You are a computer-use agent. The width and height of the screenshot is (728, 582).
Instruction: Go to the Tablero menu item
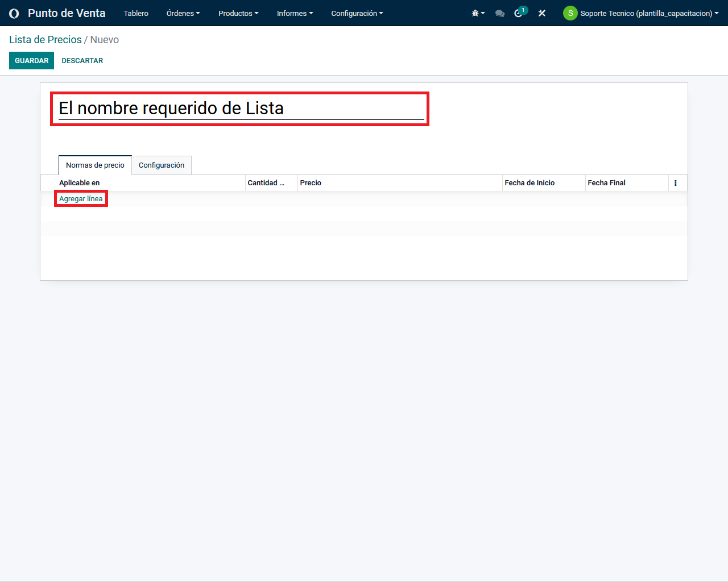[x=136, y=13]
